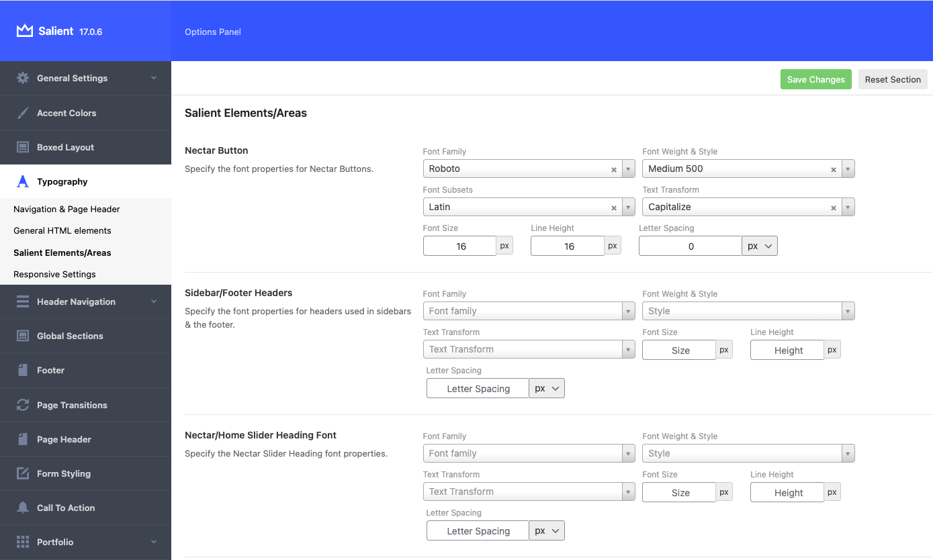The width and height of the screenshot is (933, 560).
Task: Open the Global Sections icon
Action: [21, 336]
